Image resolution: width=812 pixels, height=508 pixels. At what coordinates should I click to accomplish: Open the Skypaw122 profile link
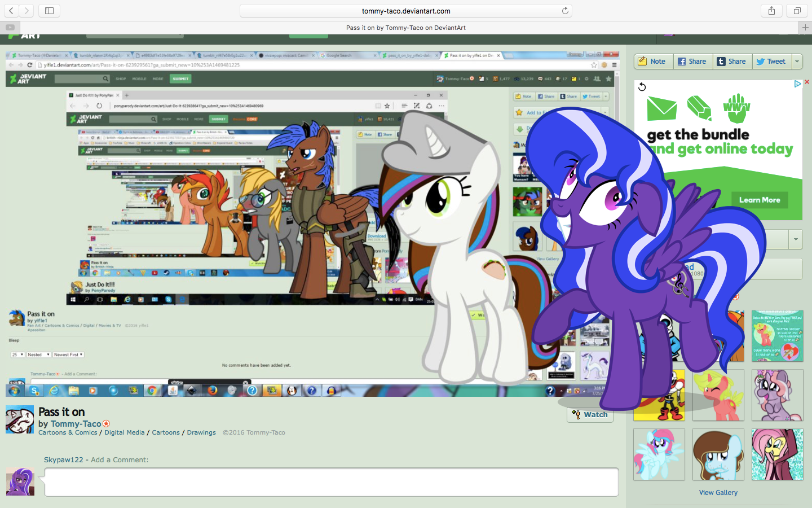point(64,460)
